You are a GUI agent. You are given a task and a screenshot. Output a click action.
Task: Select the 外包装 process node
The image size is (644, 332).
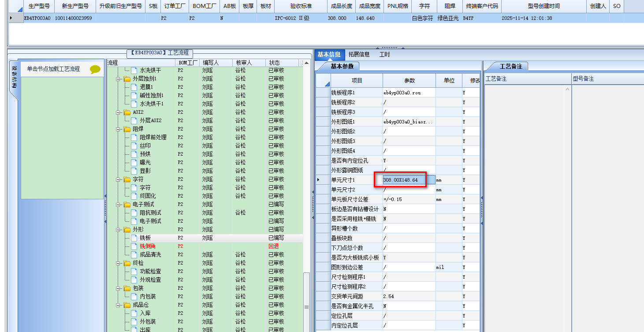coord(148,322)
